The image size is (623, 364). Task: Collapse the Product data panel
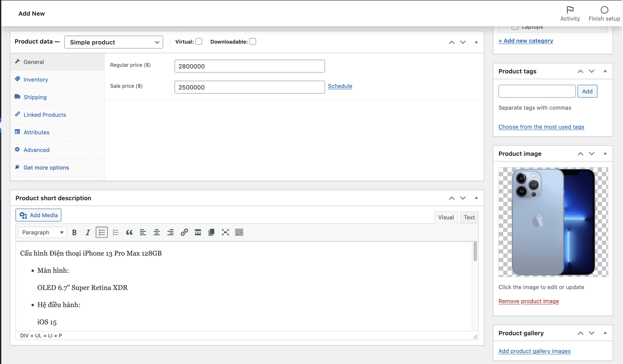point(476,42)
